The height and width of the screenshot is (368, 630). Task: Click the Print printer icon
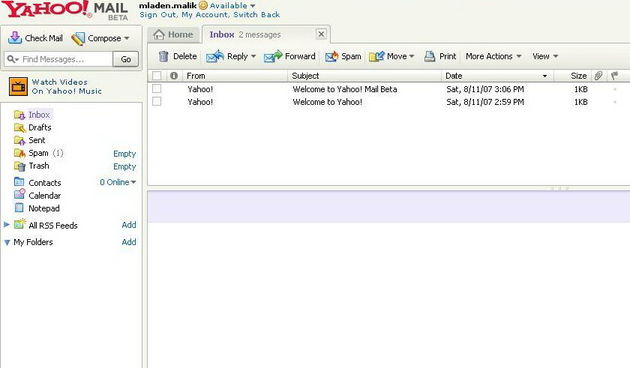coord(430,56)
